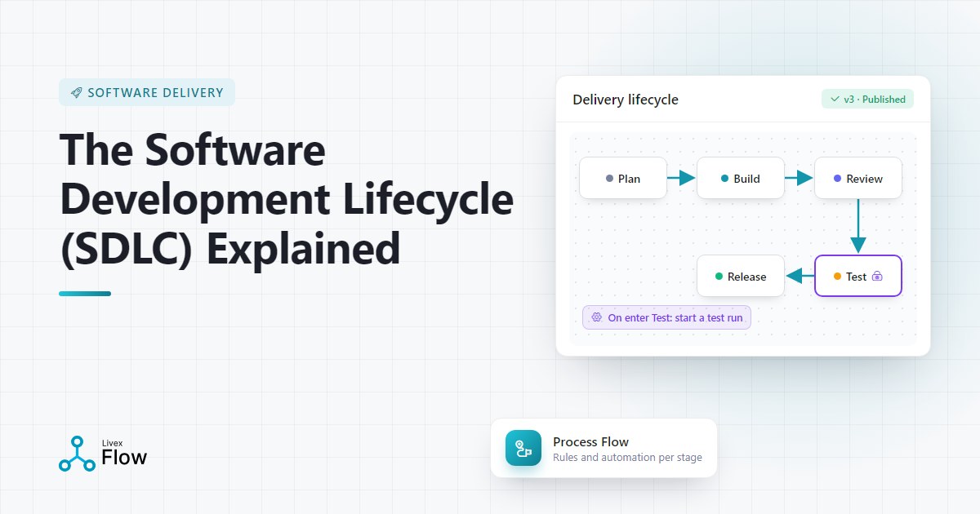
Task: Click the arrow from Review to Test
Action: pyautogui.click(x=857, y=226)
